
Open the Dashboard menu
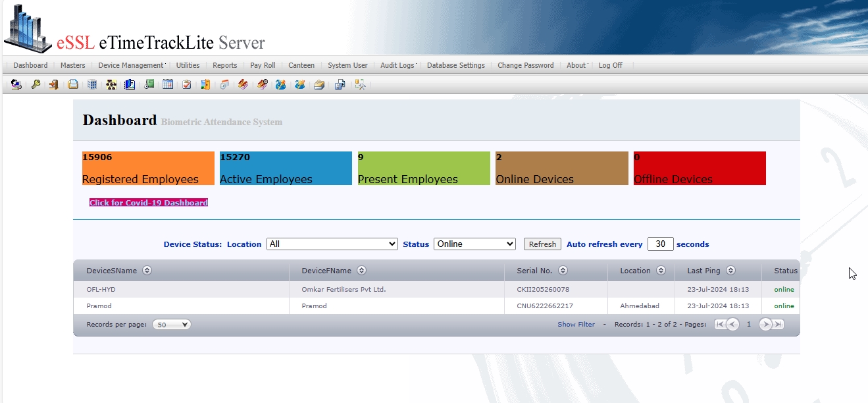pyautogui.click(x=30, y=65)
